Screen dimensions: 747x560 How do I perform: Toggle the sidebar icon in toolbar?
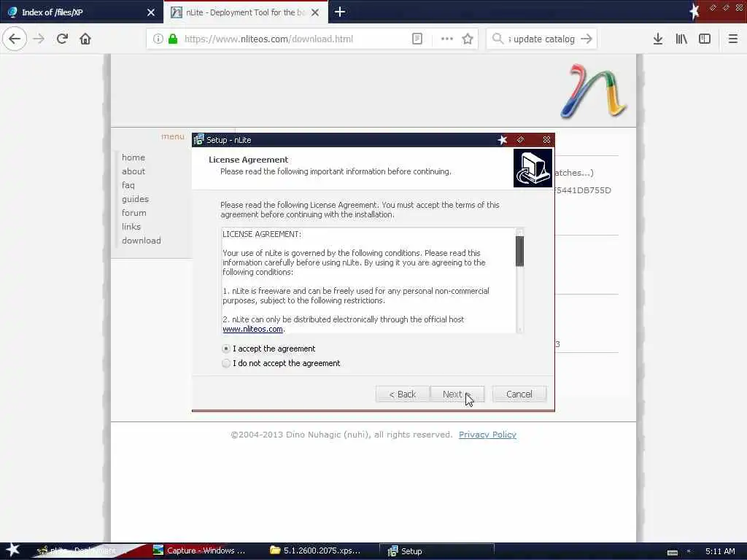705,39
